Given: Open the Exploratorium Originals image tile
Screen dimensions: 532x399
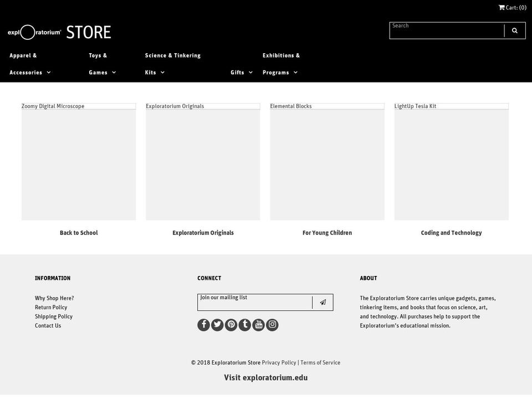Looking at the screenshot, I should coord(203,161).
